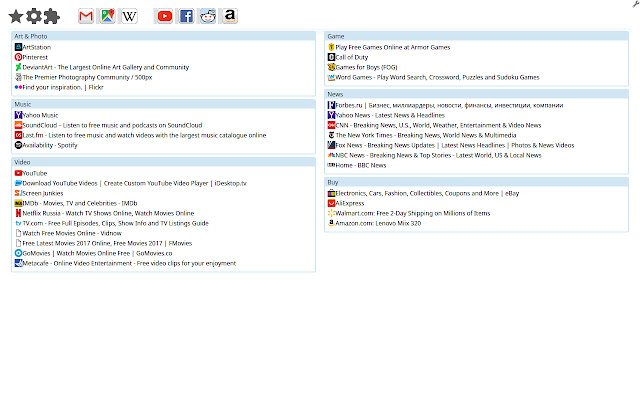Open the DeviantArt bookmark link

click(106, 67)
